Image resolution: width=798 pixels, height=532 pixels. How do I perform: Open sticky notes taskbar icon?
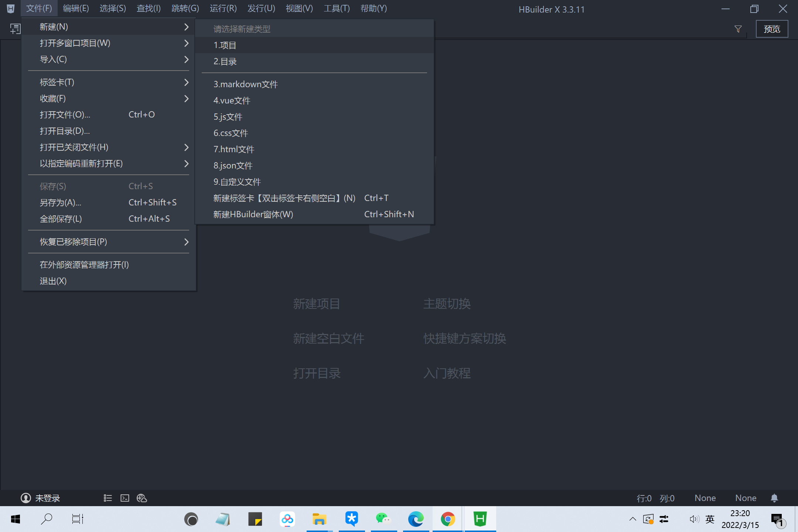[x=255, y=519]
